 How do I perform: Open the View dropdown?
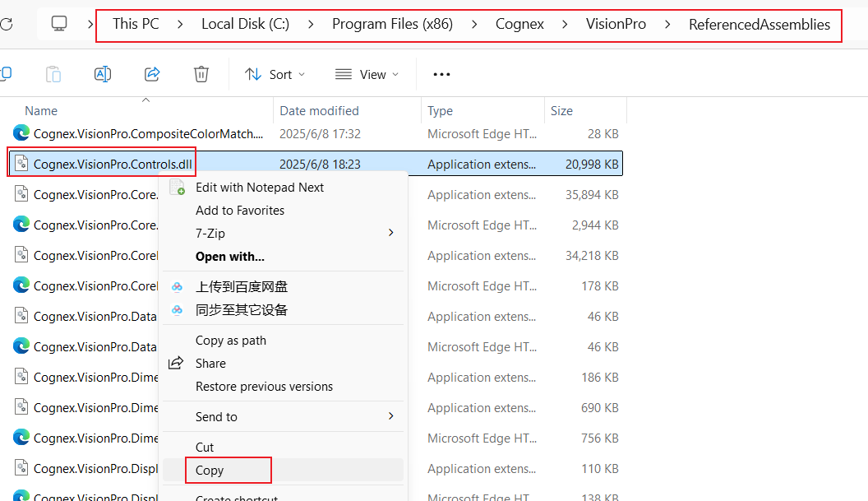click(367, 74)
